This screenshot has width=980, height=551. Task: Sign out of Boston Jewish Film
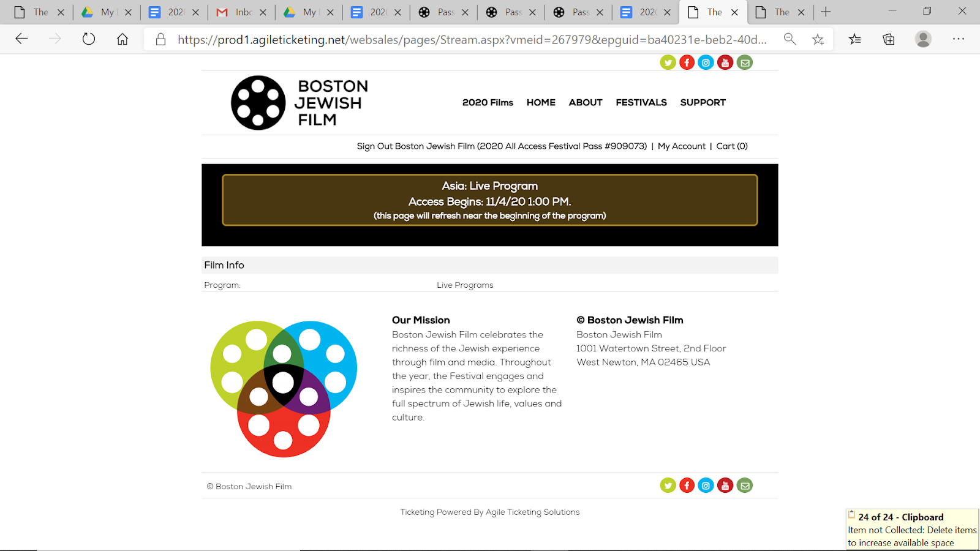click(502, 146)
